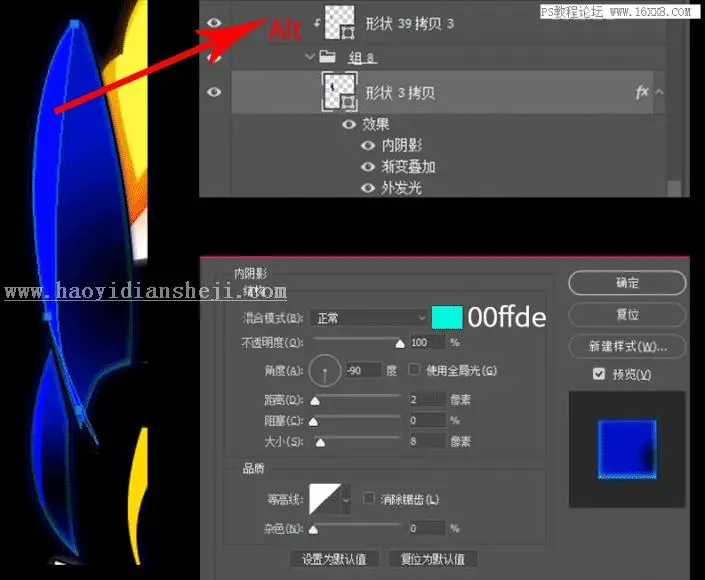Screen dimensions: 705x580
Task: Select the 形状 39 拷贝 3 layer thumbnail
Action: (339, 22)
